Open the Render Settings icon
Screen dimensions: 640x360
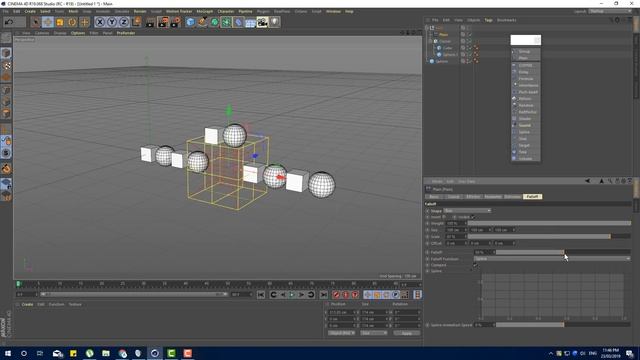pos(176,22)
